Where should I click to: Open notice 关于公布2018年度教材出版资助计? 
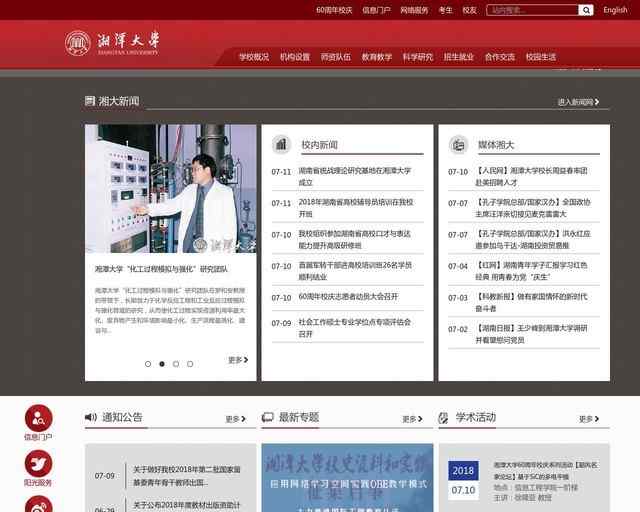click(x=187, y=505)
